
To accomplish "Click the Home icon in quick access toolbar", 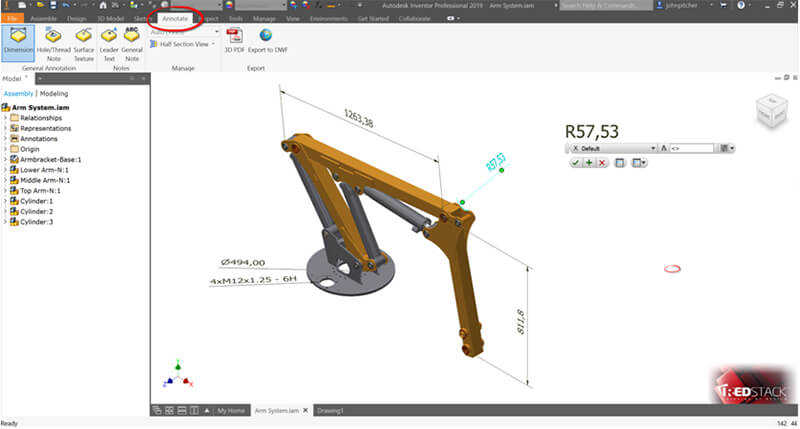I will tap(103, 5).
